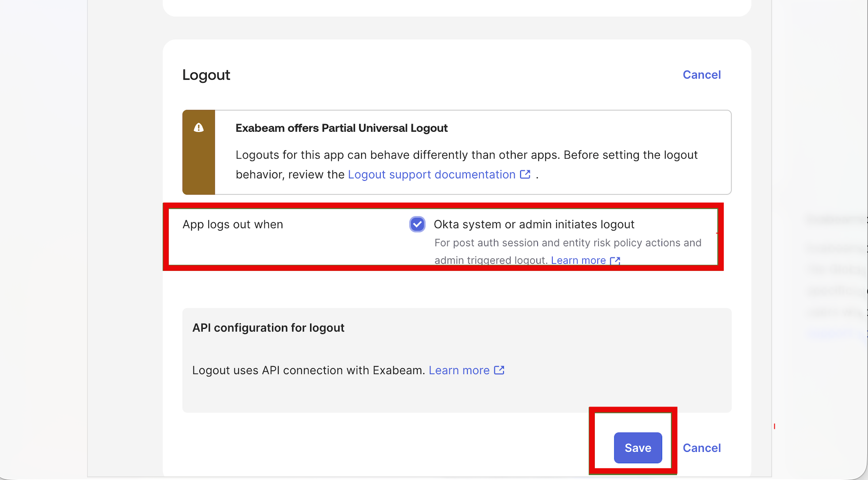Click the Logout section heading
Image resolution: width=868 pixels, height=480 pixels.
[x=206, y=75]
